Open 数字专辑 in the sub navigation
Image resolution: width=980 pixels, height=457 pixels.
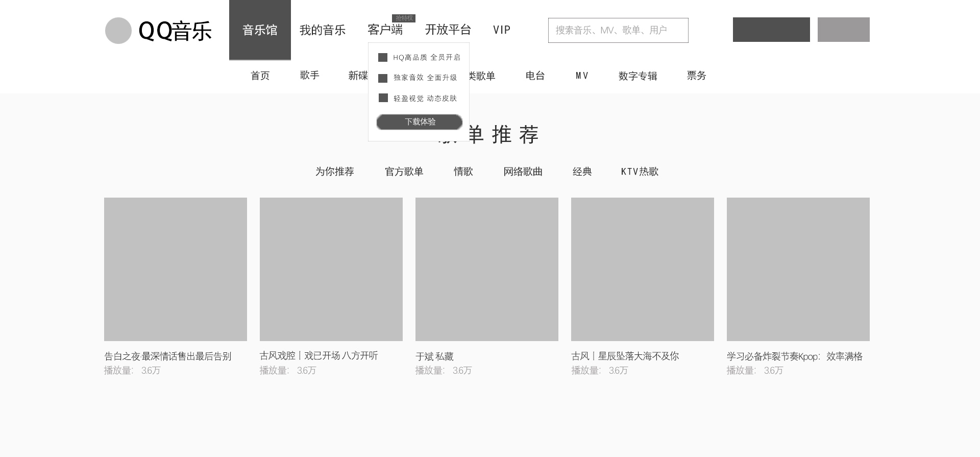point(638,76)
